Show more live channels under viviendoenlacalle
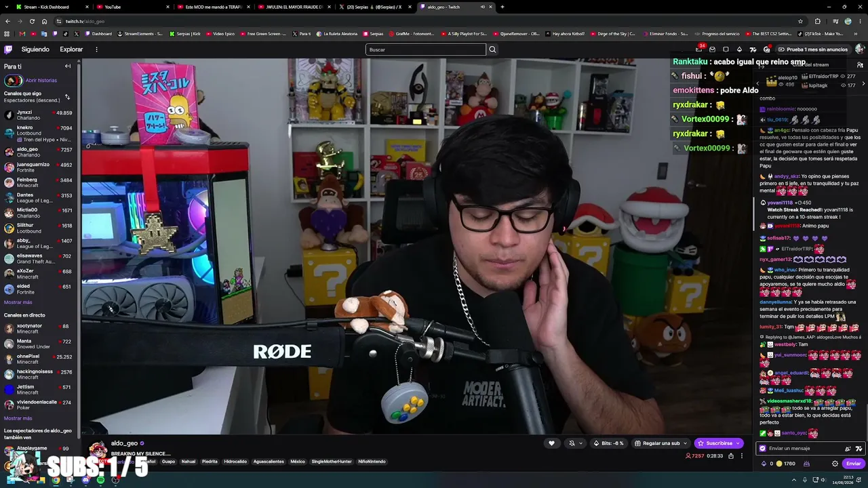Screen dimensions: 868x488 pos(18,418)
